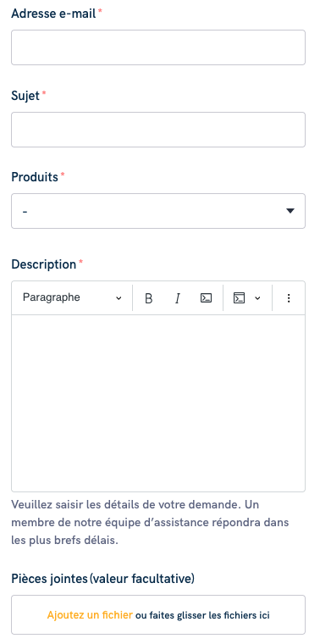The height and width of the screenshot is (644, 320).
Task: Place cursor in Description text area
Action: click(x=158, y=402)
